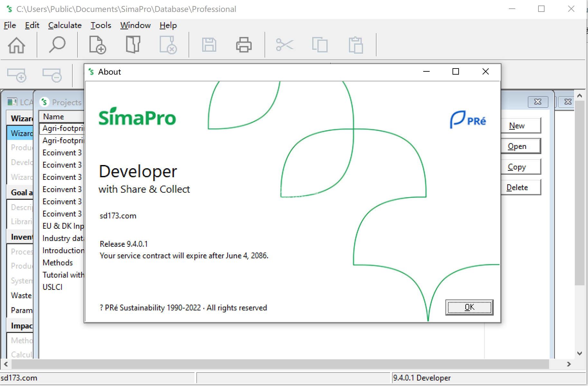
Task: Expand the Goal and scope sidebar section
Action: [21, 192]
